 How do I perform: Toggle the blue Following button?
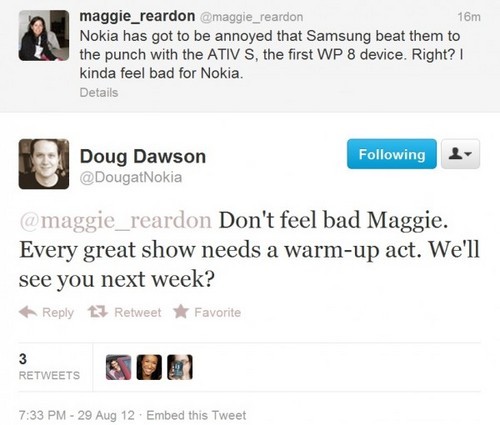(392, 154)
